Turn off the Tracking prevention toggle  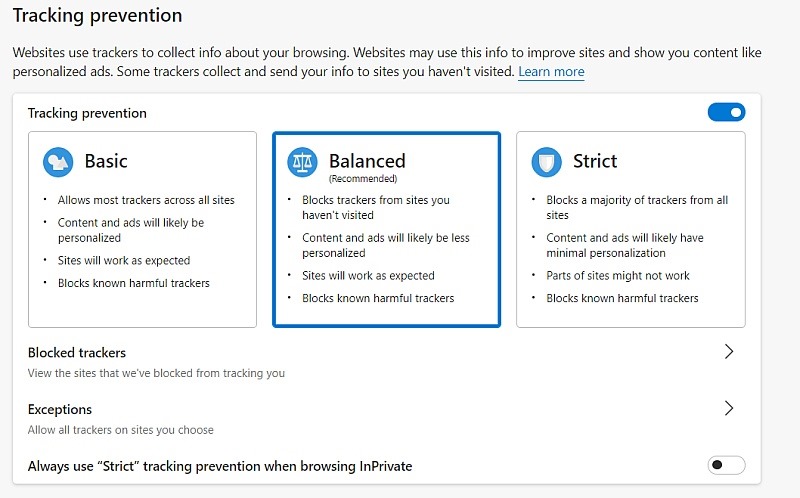726,113
